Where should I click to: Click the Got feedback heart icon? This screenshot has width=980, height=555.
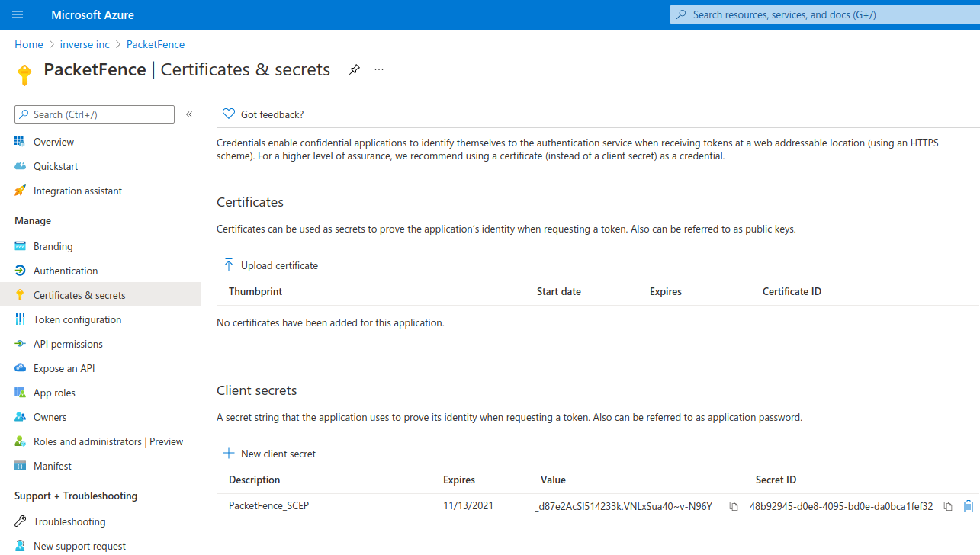pyautogui.click(x=228, y=114)
